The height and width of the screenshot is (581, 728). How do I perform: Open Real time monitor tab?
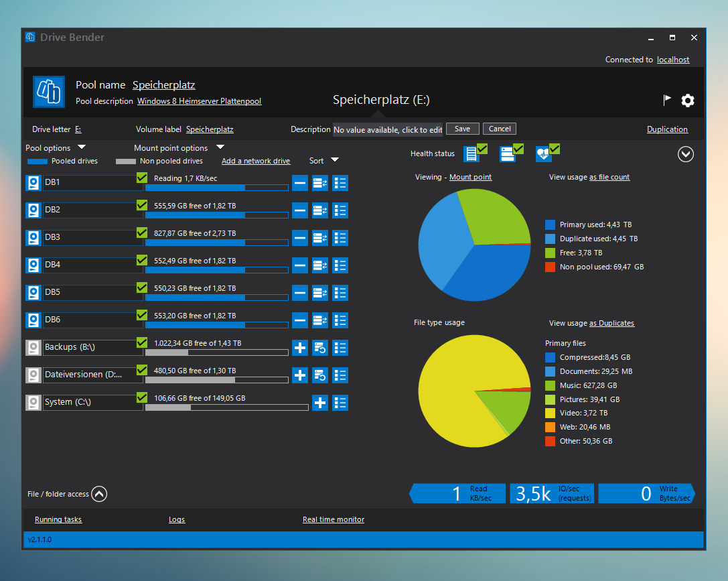(334, 519)
